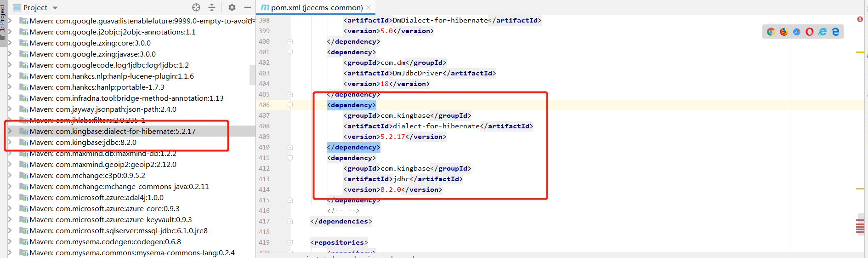Click the yellow warning stripe near the line-401 level on the editor's right-hand error stripe

(860, 52)
